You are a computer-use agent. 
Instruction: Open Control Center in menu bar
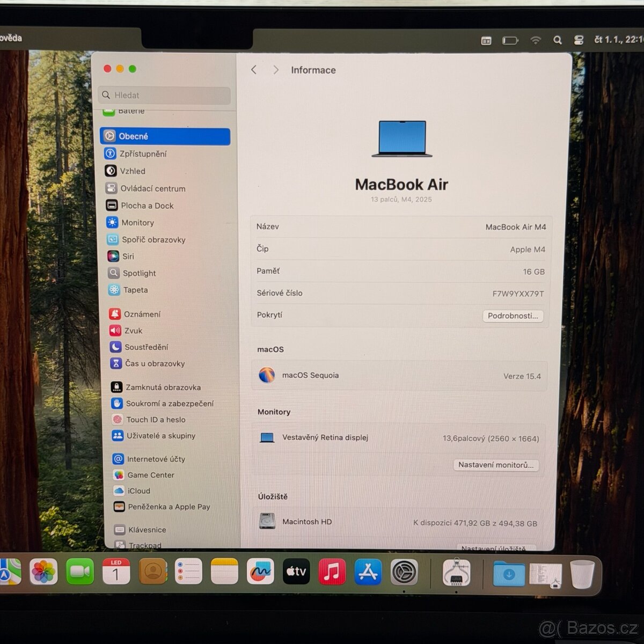(579, 40)
